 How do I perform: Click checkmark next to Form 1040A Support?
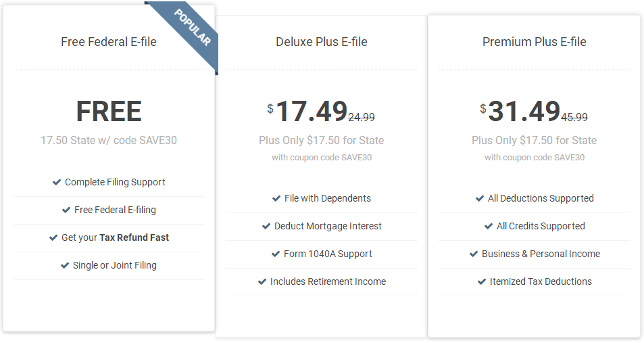(x=276, y=254)
